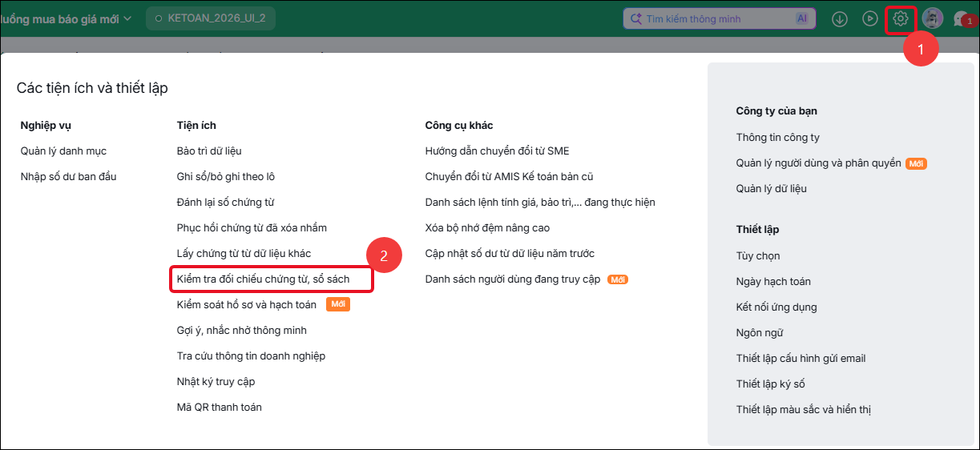Open Kiểm tra đối chiếu chứng từ, sổ sách
The image size is (980, 450).
(x=263, y=279)
